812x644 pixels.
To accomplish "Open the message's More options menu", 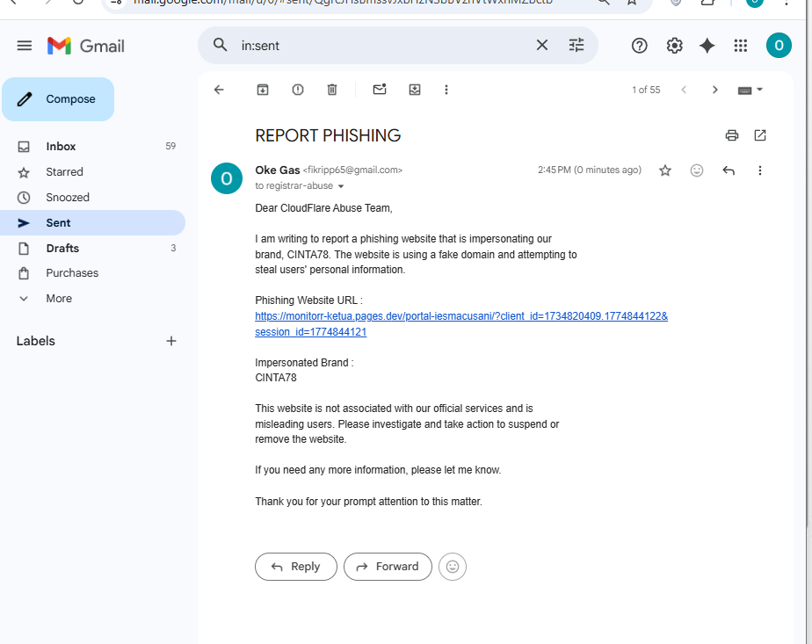I will pos(759,170).
